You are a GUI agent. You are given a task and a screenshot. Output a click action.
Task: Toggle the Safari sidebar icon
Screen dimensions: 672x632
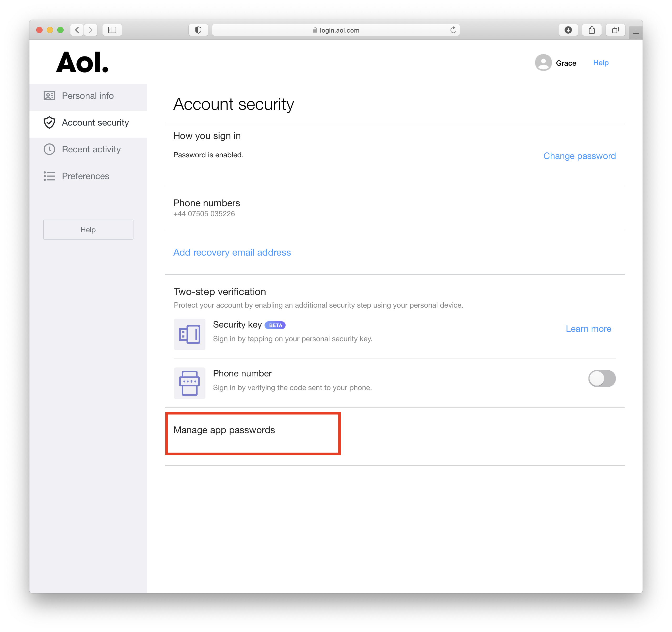coord(112,30)
